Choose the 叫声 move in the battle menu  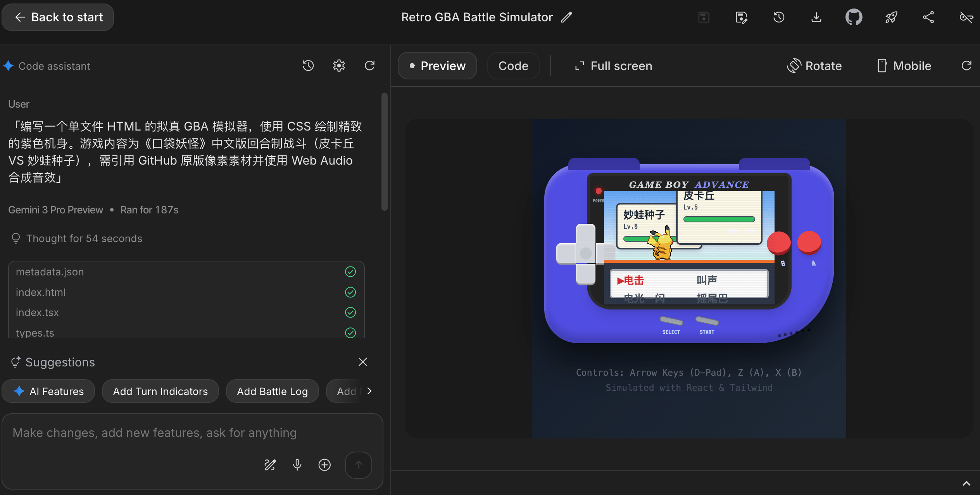(707, 280)
